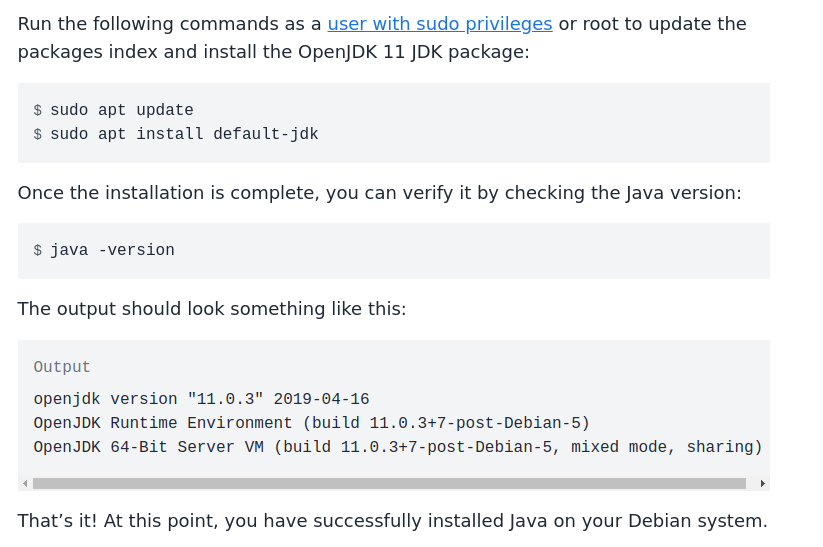Open the 'user with sudo privileges' link
Viewport: 823px width, 547px height.
440,24
